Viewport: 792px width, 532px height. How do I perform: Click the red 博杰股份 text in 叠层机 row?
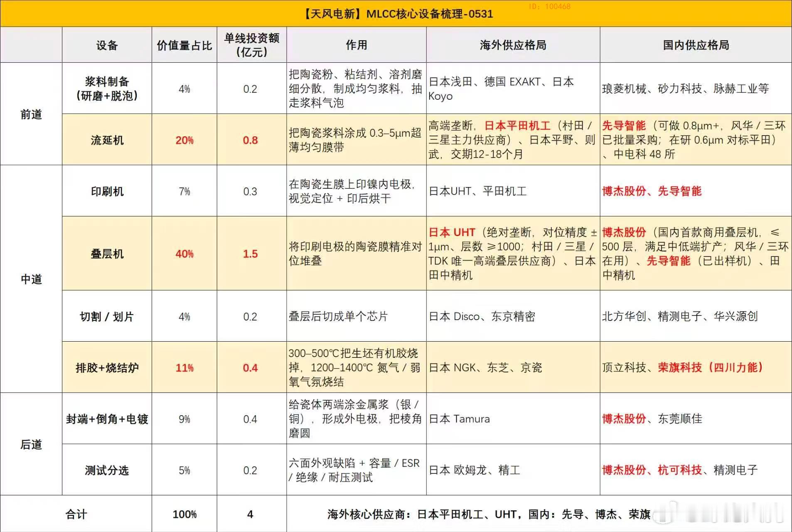click(624, 232)
